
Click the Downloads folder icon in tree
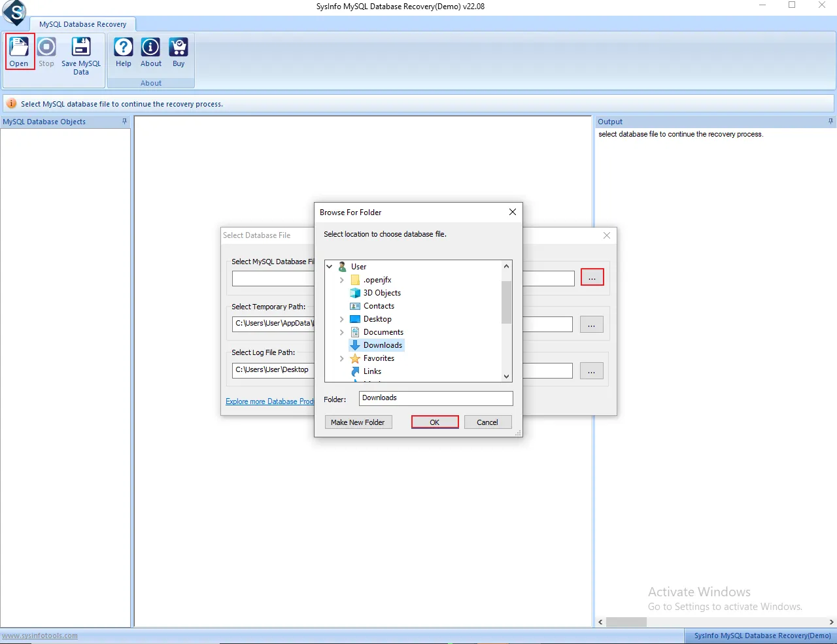click(x=355, y=345)
